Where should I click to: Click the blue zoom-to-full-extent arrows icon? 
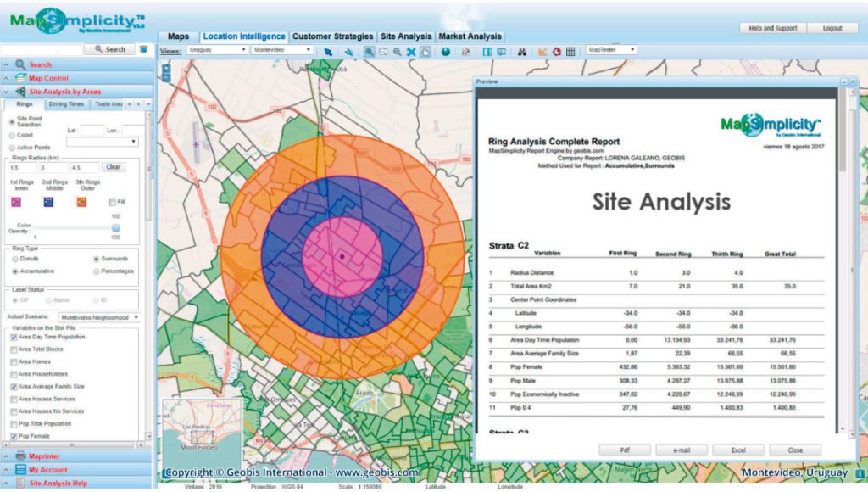click(x=411, y=52)
